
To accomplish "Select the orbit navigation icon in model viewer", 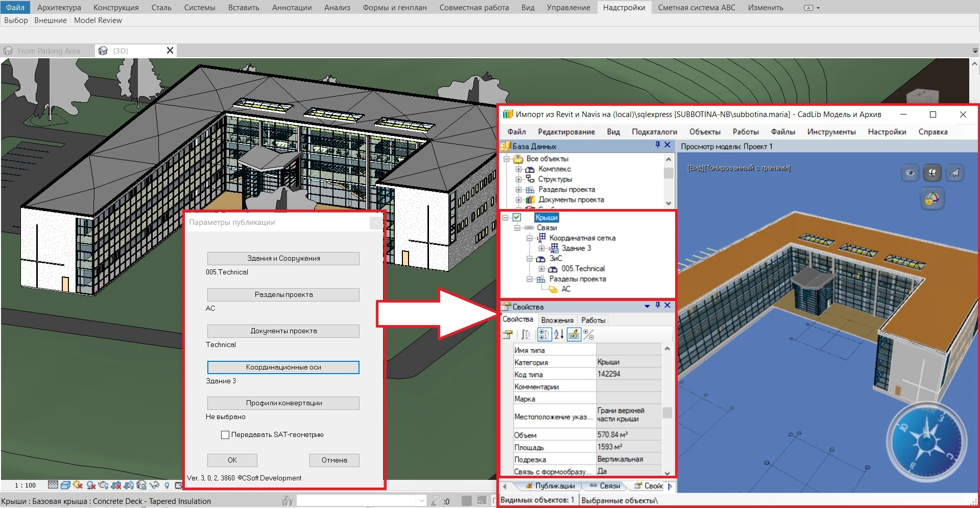I will (932, 173).
